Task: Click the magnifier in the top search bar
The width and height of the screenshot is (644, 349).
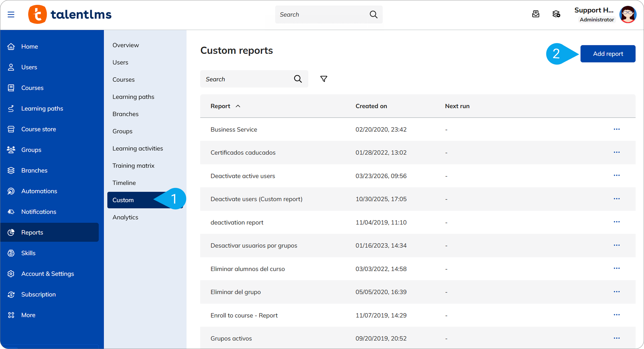Action: [x=373, y=15]
